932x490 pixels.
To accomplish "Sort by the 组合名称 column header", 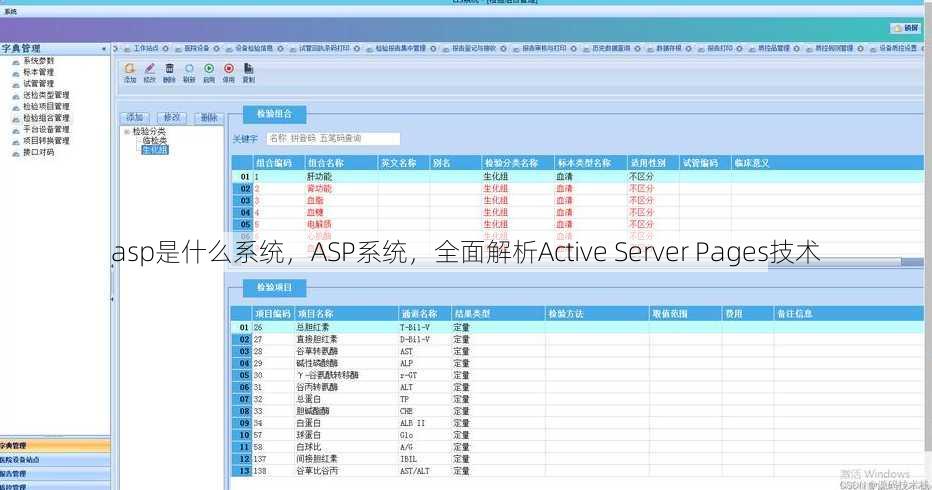I will 341,163.
